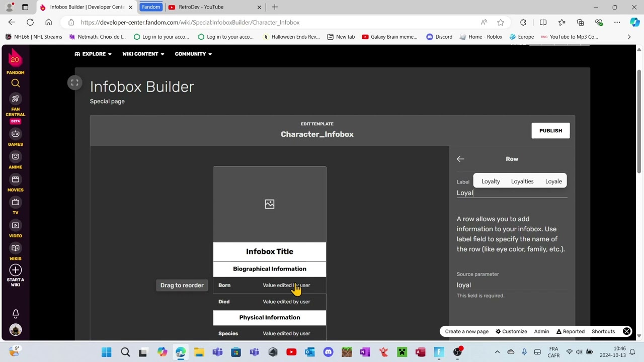Screen dimensions: 644x362
Task: Open the Customize toolbar option
Action: click(511, 332)
